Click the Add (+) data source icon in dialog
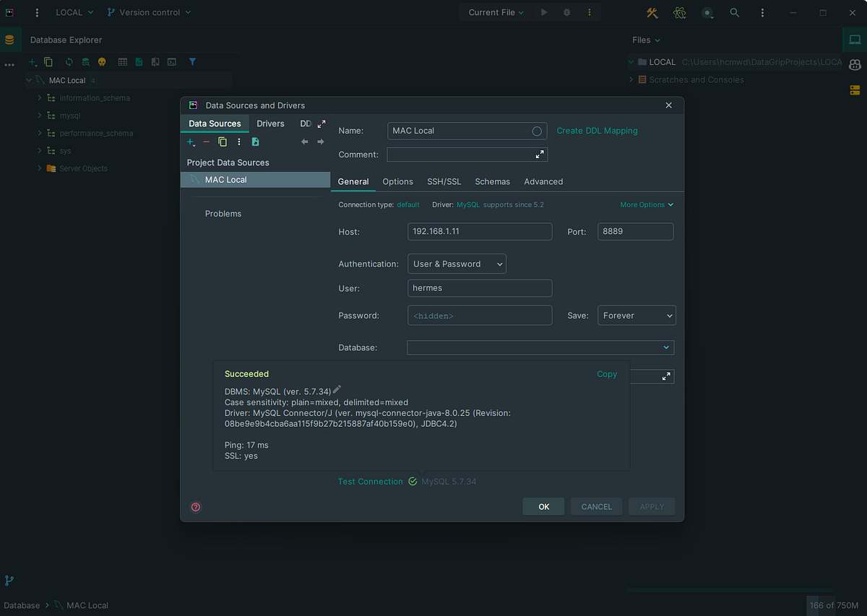The image size is (867, 616). [x=191, y=142]
